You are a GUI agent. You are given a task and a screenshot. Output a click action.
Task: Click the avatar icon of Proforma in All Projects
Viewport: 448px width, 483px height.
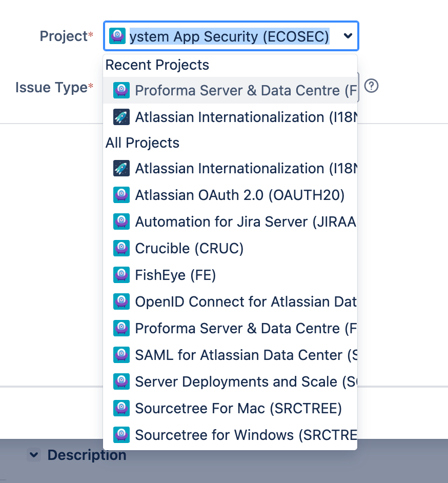[121, 328]
